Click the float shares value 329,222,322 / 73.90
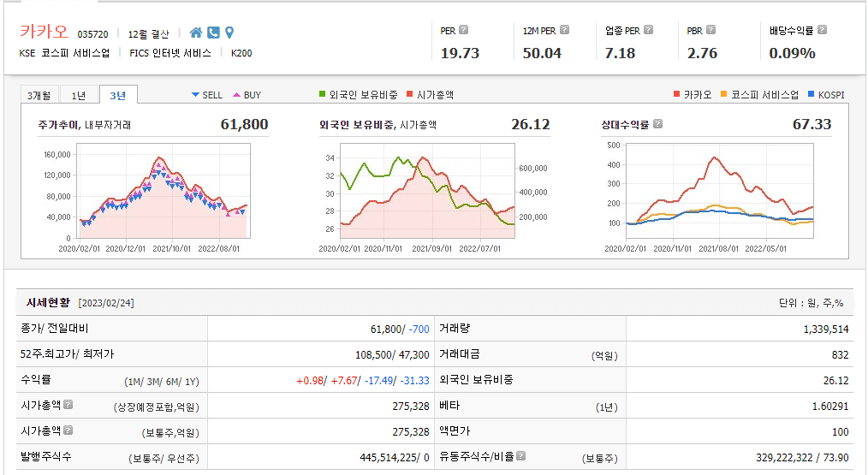 pos(802,457)
